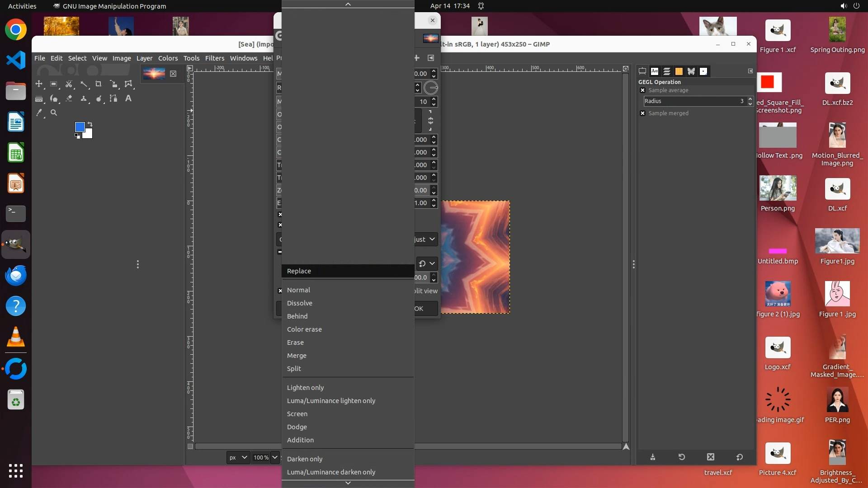Select the Screen blend mode
The height and width of the screenshot is (488, 868).
(297, 414)
